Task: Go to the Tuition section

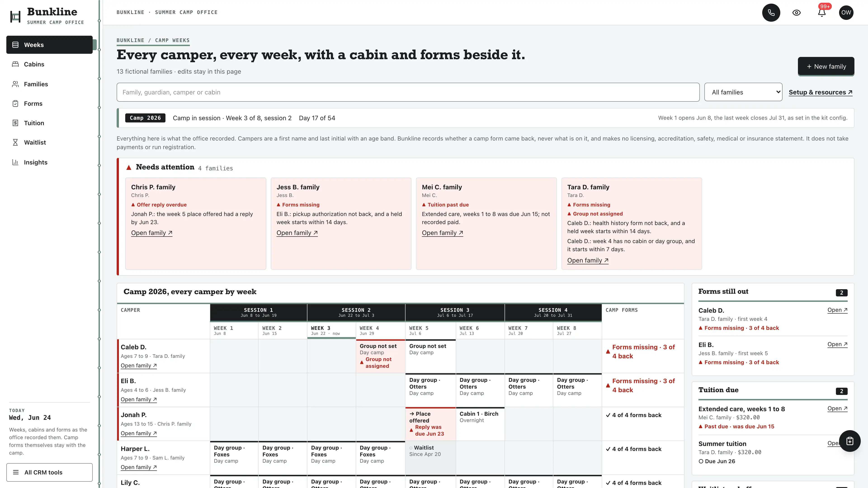Action: pyautogui.click(x=50, y=123)
